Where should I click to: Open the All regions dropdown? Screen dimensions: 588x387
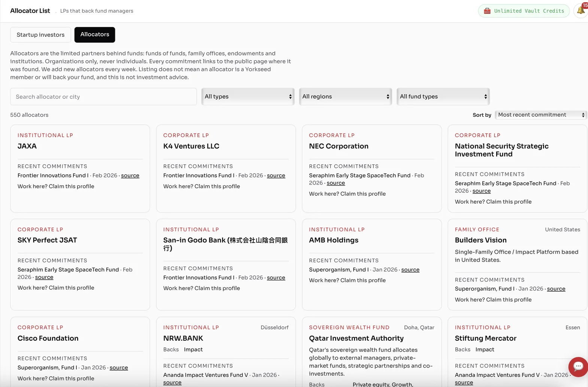[x=345, y=97]
